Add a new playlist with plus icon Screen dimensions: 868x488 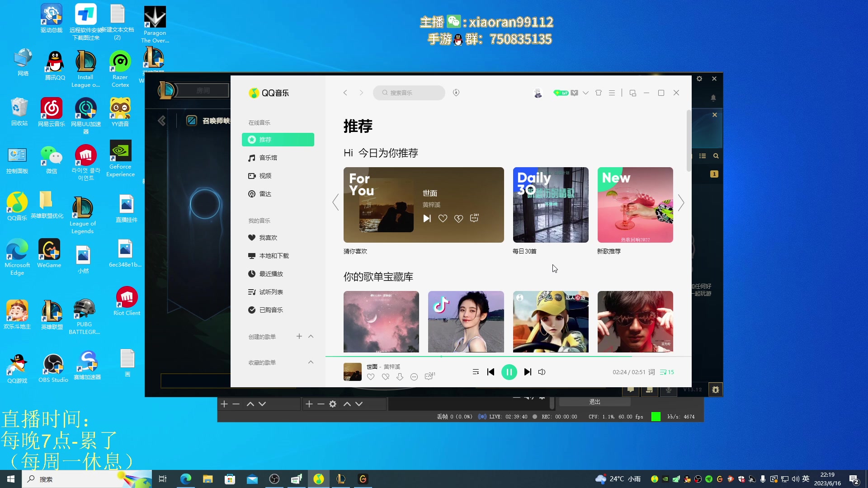tap(299, 336)
